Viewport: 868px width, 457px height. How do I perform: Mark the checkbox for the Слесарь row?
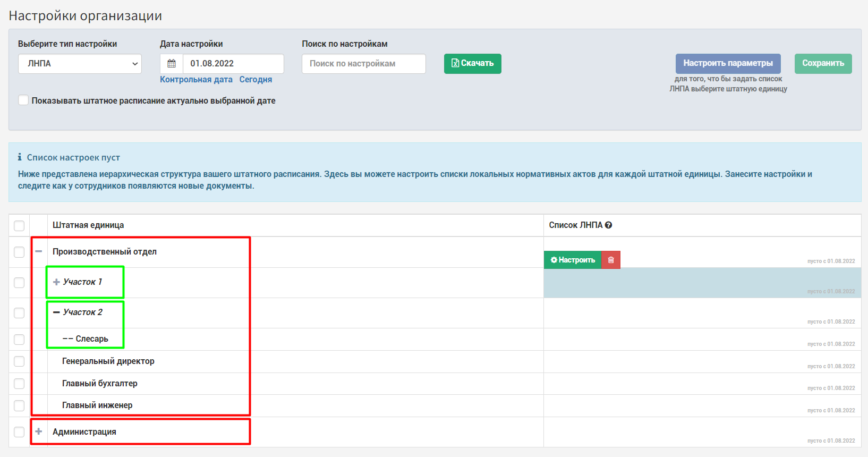tap(19, 339)
